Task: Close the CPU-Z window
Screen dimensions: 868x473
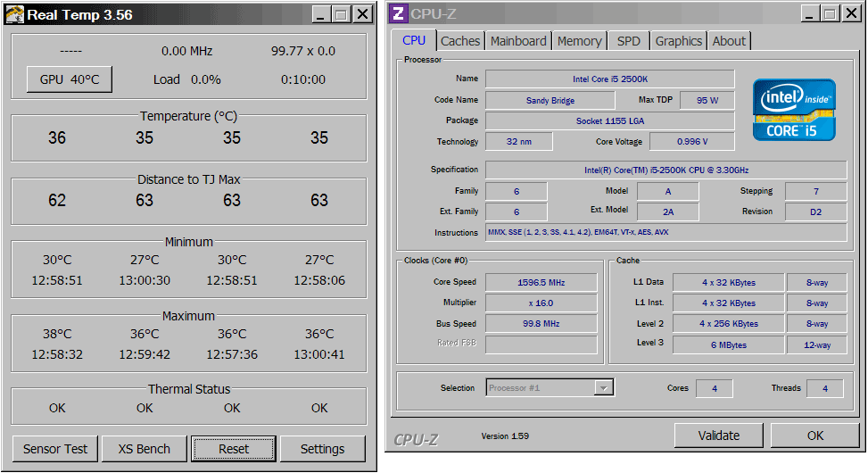Action: point(851,13)
